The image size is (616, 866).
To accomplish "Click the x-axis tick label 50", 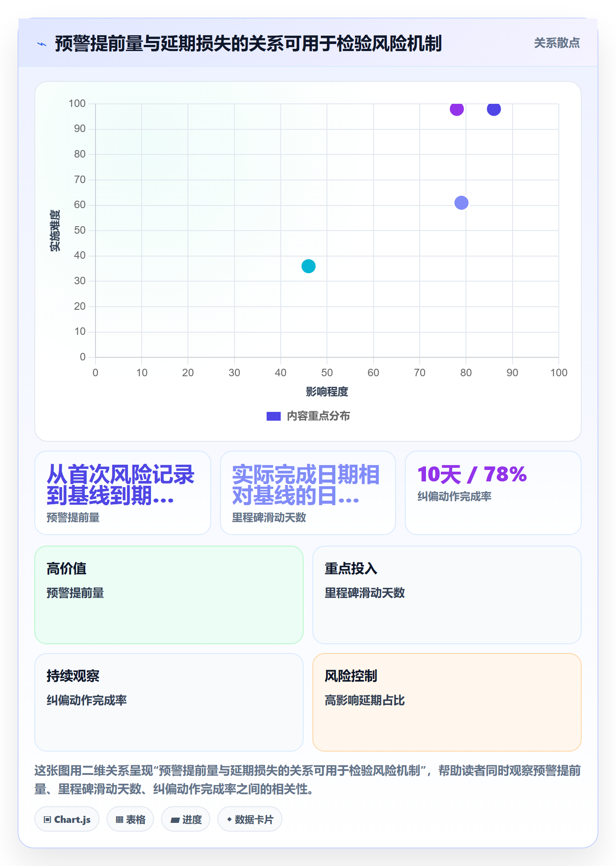I will [x=327, y=373].
